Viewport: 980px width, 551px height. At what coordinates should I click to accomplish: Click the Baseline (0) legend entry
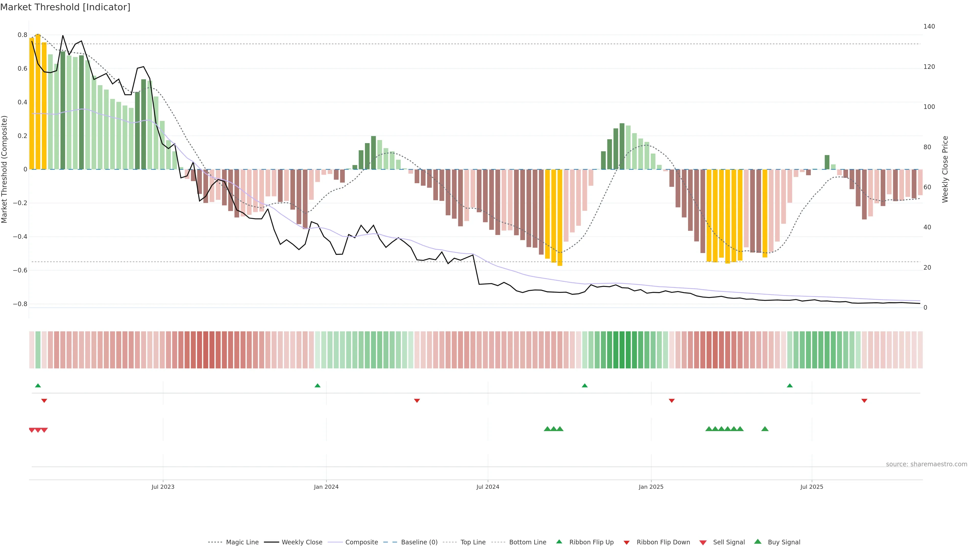click(x=419, y=542)
